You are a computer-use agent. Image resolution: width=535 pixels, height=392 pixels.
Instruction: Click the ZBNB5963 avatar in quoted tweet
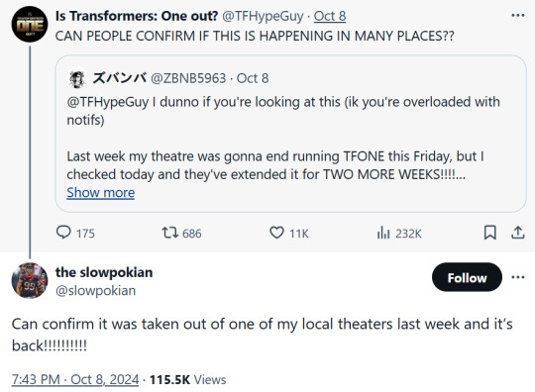(77, 78)
